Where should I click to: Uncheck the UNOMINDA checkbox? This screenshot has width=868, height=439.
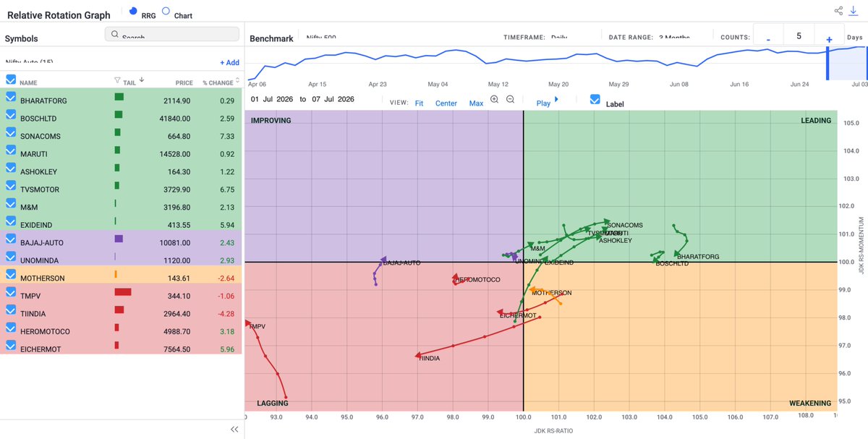[x=11, y=256]
